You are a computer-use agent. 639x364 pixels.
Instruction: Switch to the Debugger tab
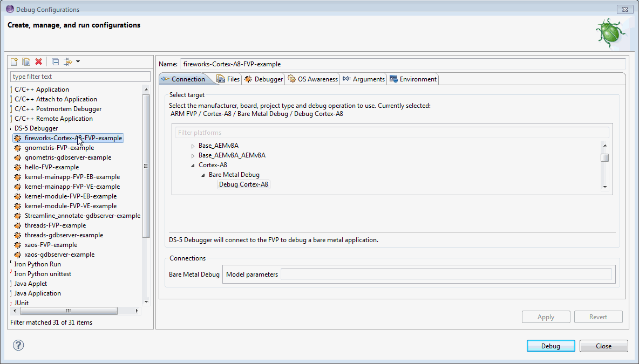[264, 79]
